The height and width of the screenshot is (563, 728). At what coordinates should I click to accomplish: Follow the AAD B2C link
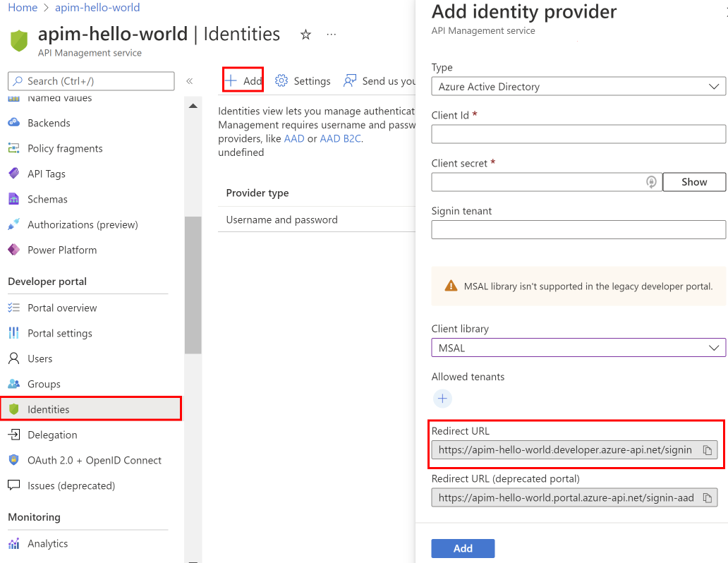341,138
